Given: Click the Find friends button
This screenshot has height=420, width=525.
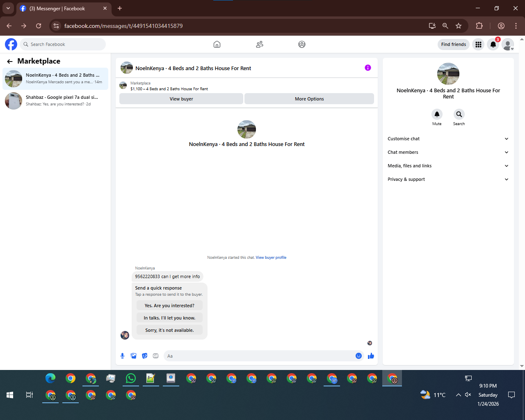Looking at the screenshot, I should point(454,44).
